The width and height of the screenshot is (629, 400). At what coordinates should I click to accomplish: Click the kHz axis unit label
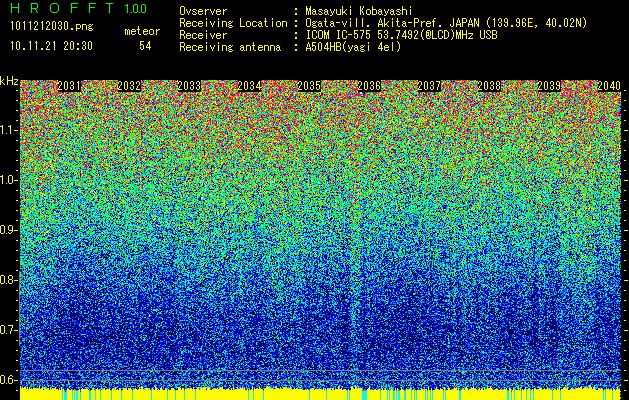[x=9, y=81]
